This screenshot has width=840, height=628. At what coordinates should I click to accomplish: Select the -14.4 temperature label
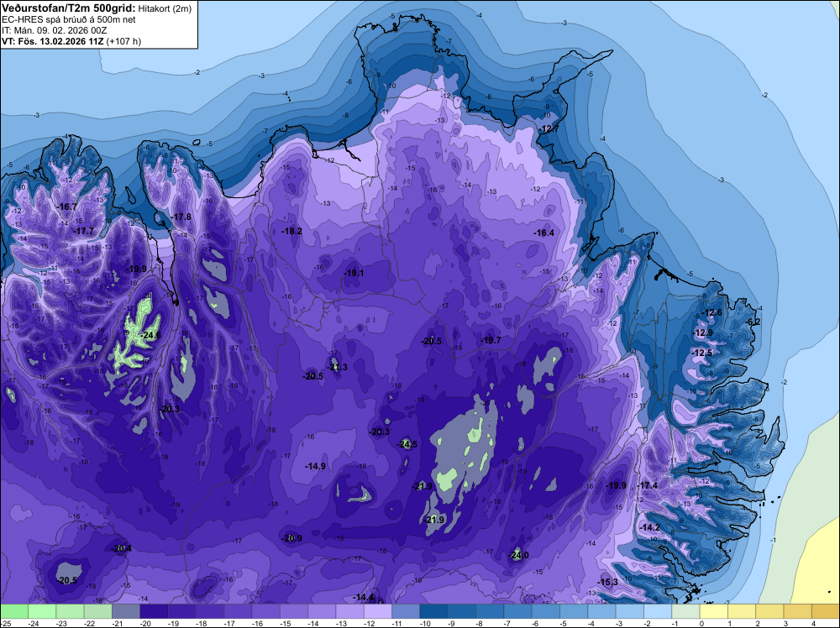coord(363,597)
